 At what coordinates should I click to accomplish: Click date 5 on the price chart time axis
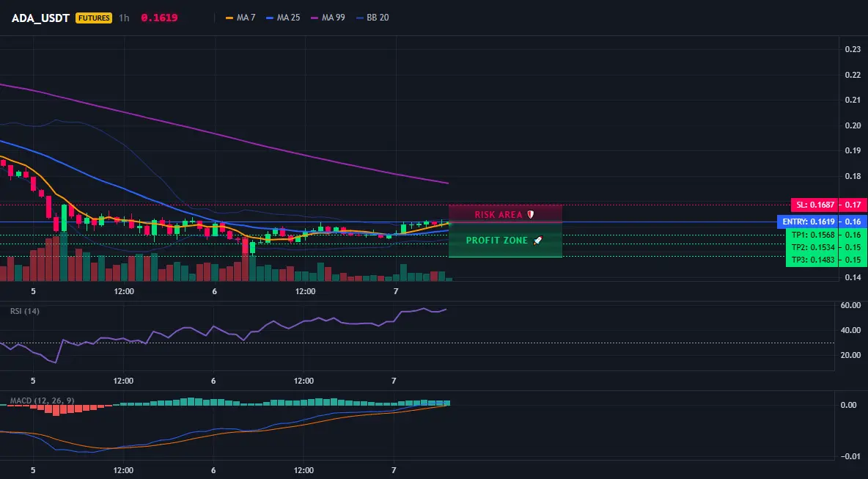(x=33, y=291)
